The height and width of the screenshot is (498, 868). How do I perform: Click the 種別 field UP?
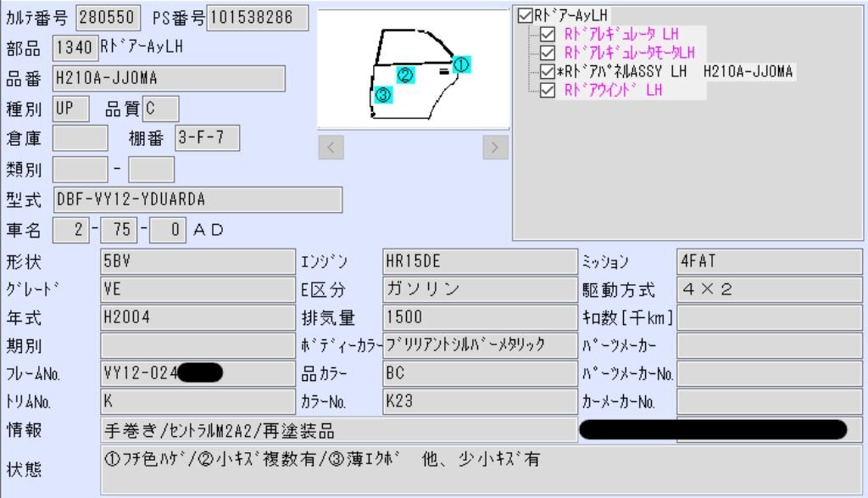pyautogui.click(x=71, y=109)
